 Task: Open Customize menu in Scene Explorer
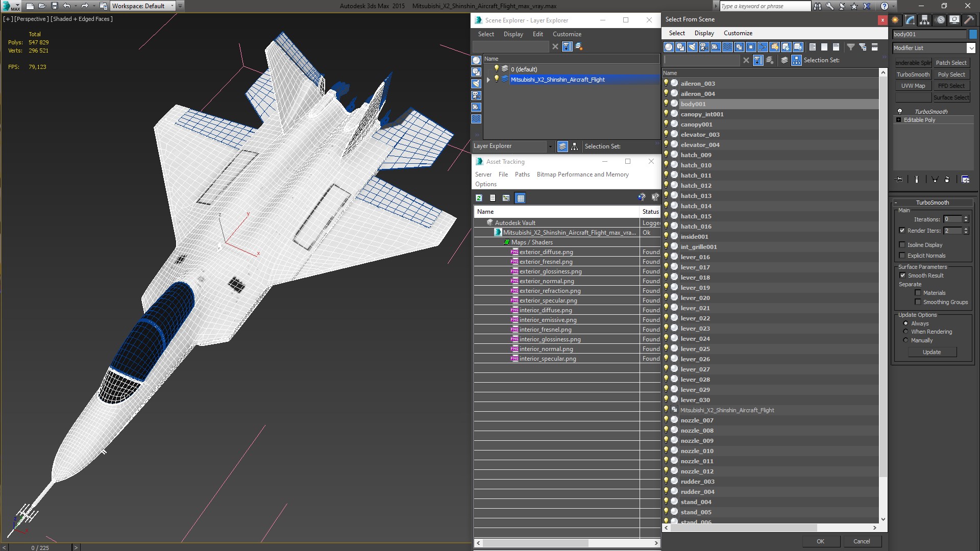point(567,34)
